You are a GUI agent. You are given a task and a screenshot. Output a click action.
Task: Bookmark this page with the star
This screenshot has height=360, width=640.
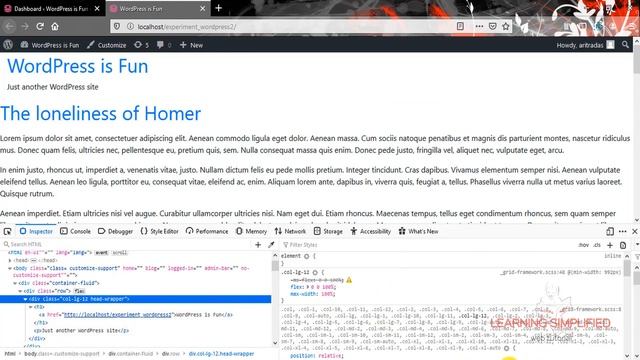click(506, 26)
